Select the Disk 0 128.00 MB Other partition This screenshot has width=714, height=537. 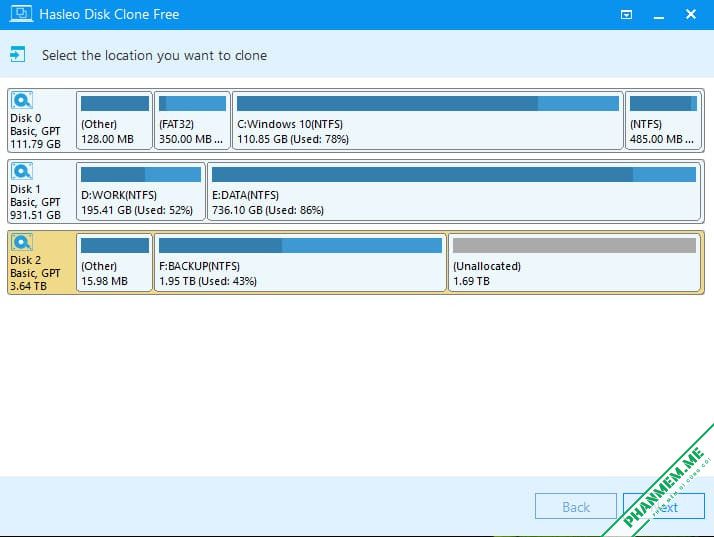[x=114, y=120]
